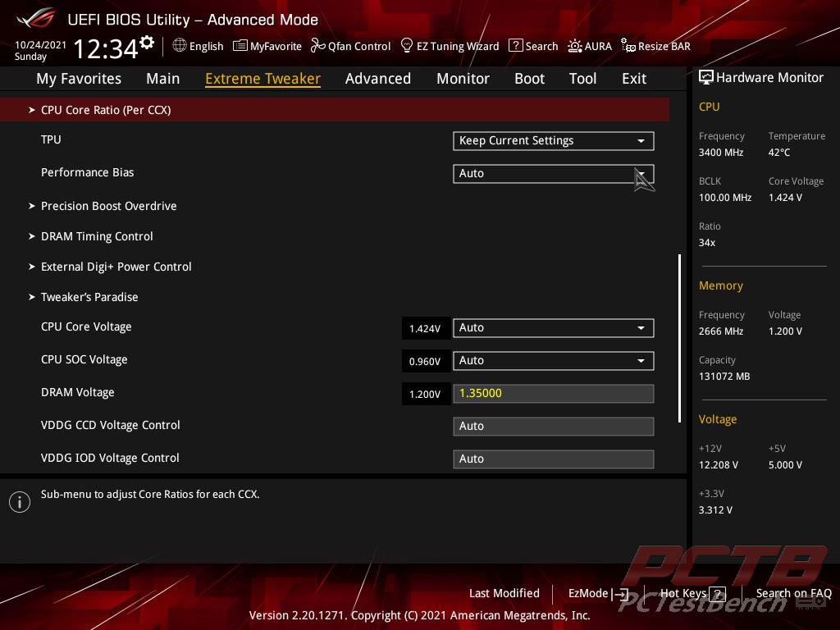
Task: Open the Exit tab
Action: tap(634, 79)
